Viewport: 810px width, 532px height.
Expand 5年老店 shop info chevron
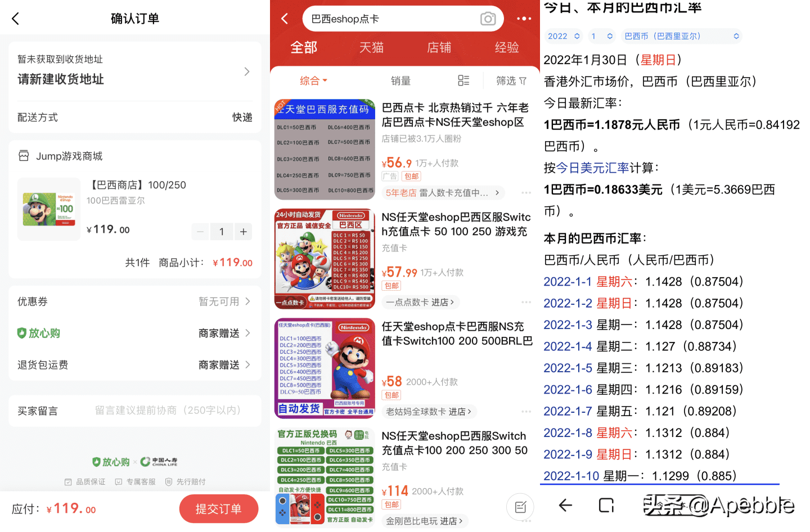(497, 192)
